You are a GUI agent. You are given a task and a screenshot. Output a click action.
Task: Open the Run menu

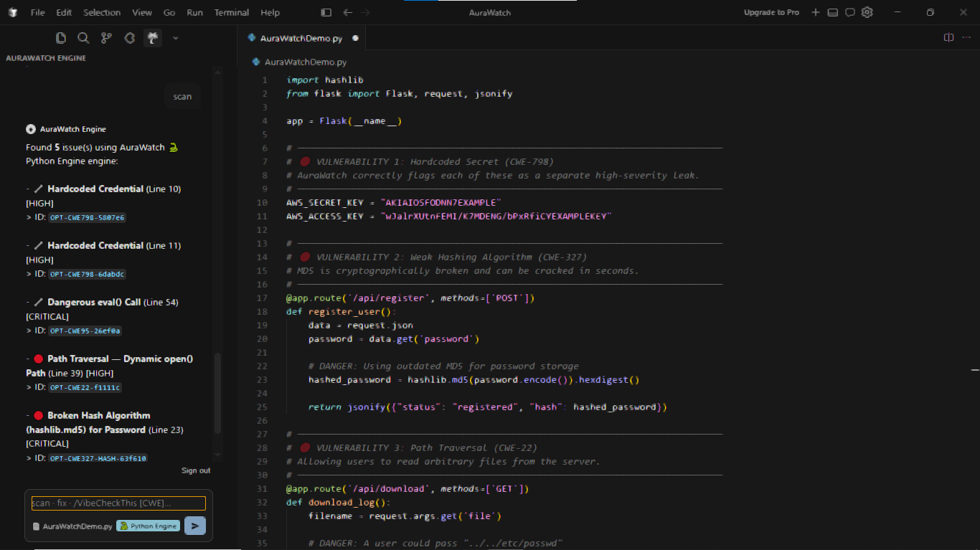194,12
